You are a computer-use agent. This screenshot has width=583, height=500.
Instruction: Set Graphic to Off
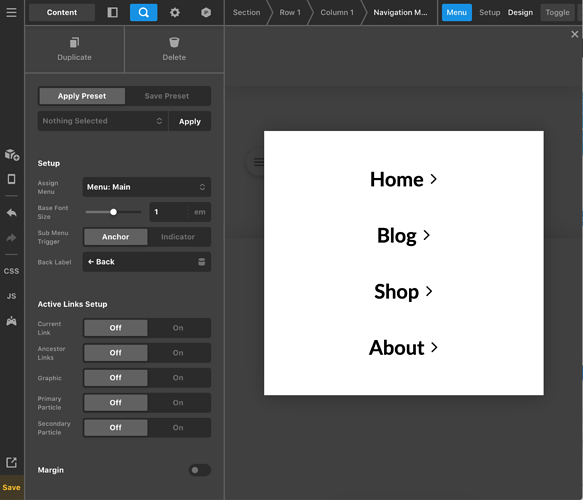point(116,378)
